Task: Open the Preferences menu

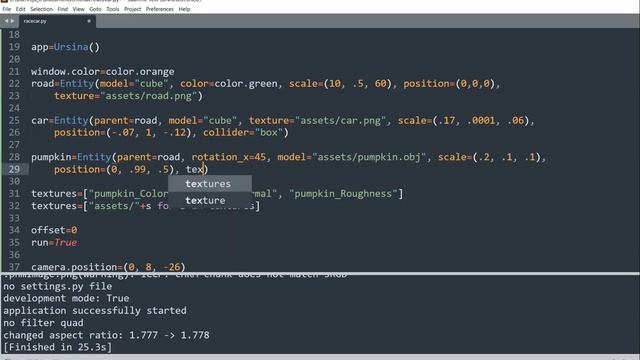Action: point(160,9)
